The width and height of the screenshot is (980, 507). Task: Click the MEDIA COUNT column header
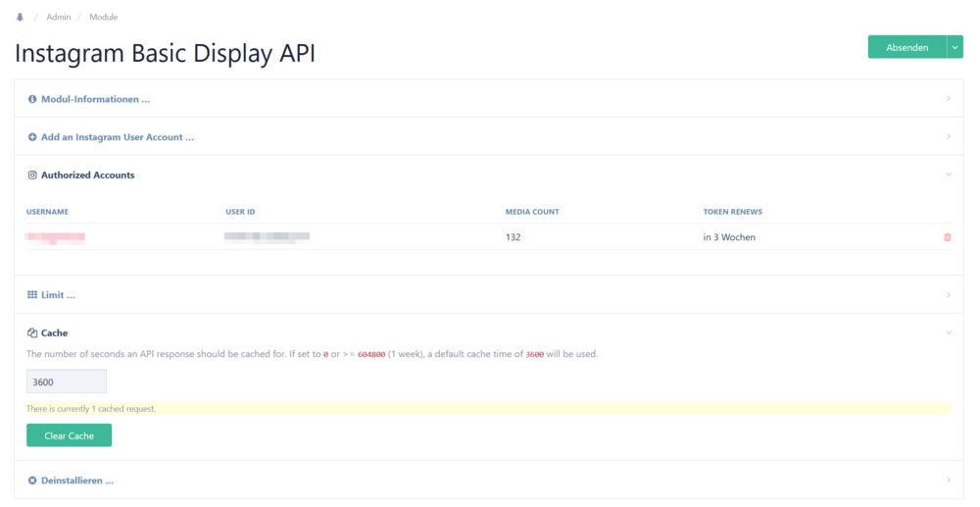click(532, 212)
